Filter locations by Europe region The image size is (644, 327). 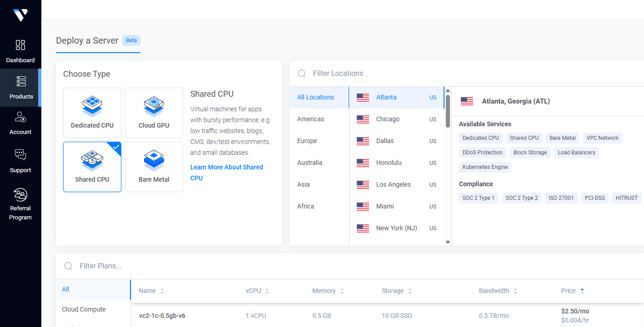point(307,141)
